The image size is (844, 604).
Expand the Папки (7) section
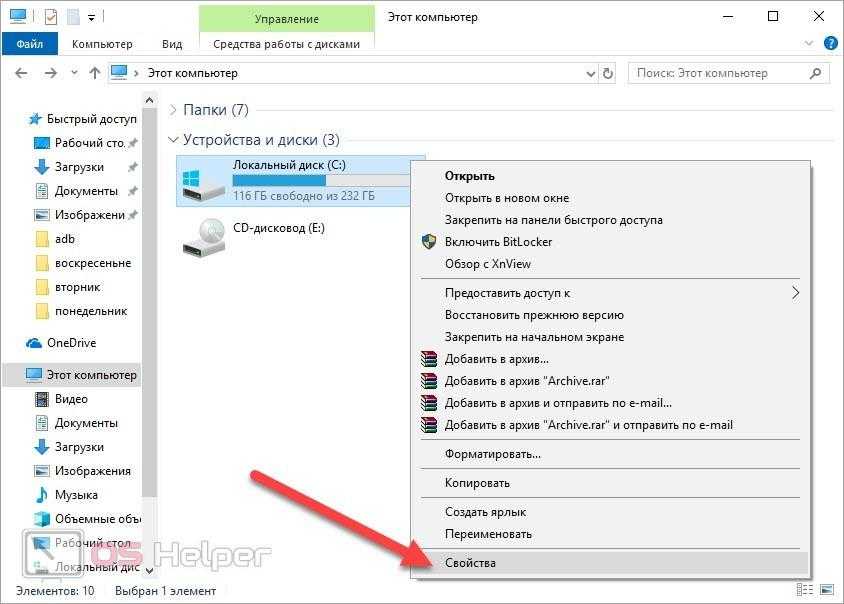pyautogui.click(x=174, y=110)
